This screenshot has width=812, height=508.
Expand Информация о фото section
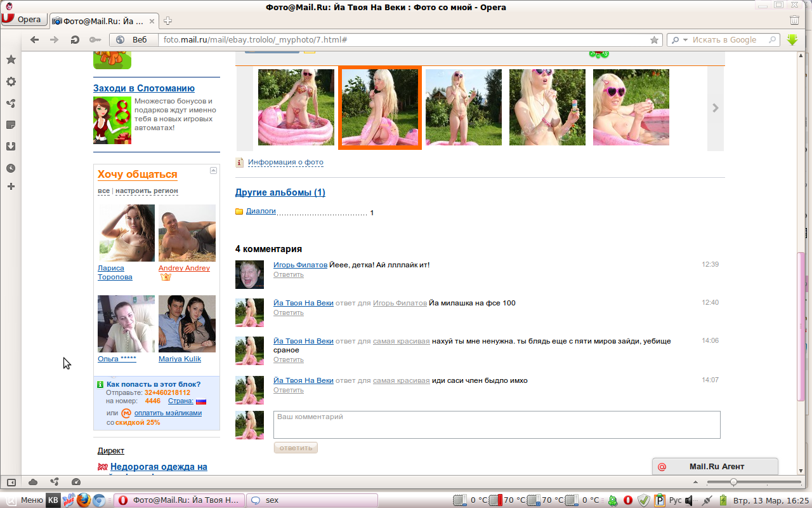285,163
